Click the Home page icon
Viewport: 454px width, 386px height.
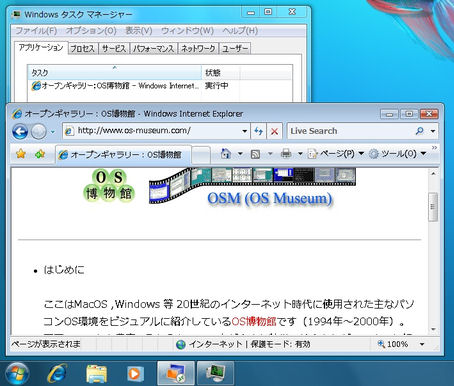click(x=226, y=154)
